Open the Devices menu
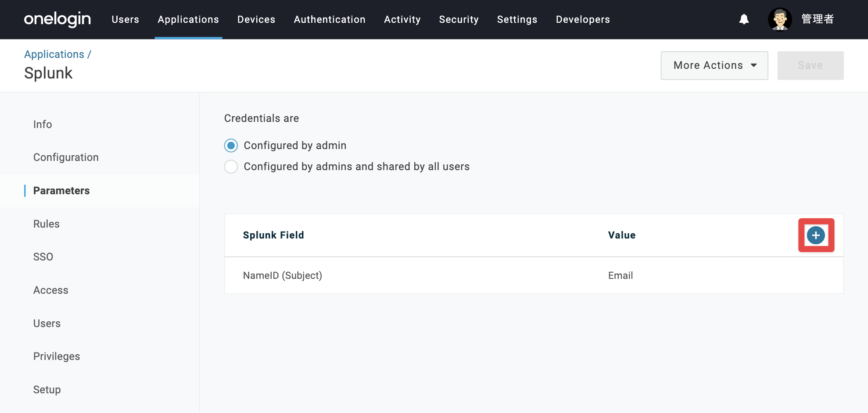 256,19
